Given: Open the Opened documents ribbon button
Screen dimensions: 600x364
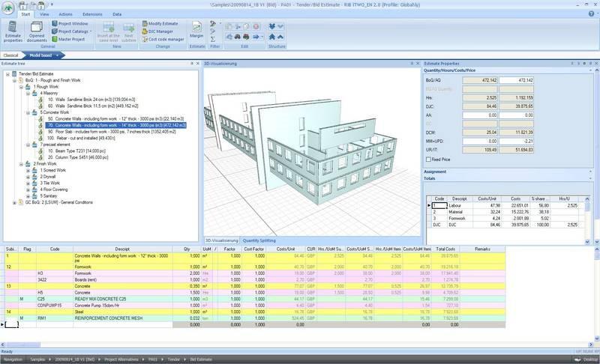Looking at the screenshot, I should 37,31.
